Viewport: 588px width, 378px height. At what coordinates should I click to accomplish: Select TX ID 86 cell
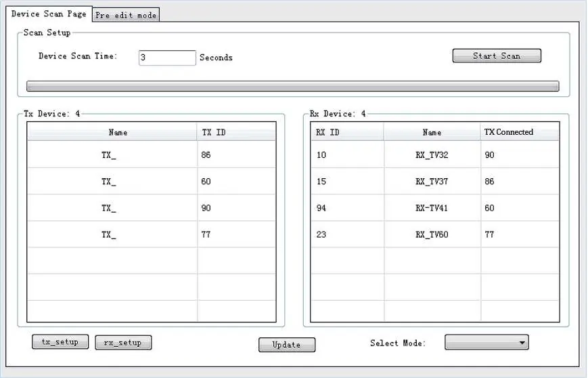point(236,154)
